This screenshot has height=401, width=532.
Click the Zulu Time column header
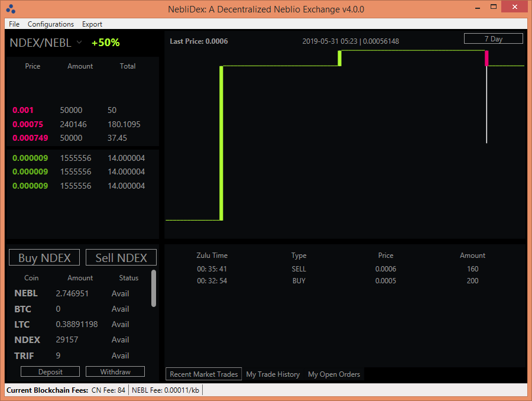pos(212,256)
